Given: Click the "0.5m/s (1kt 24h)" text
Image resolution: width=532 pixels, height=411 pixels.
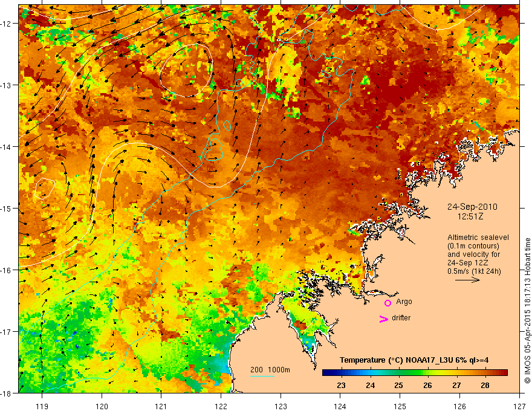Looking at the screenshot, I should (x=475, y=271).
